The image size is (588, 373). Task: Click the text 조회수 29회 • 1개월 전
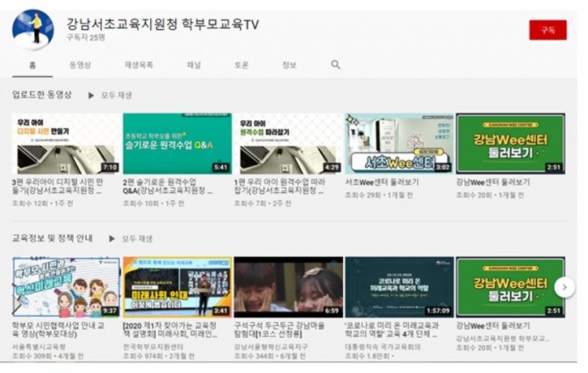pyautogui.click(x=378, y=196)
